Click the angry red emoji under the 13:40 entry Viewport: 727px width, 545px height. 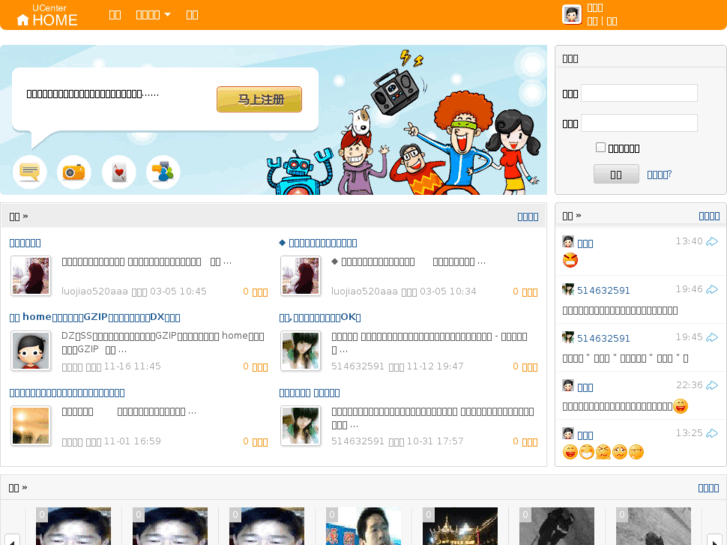pos(570,261)
